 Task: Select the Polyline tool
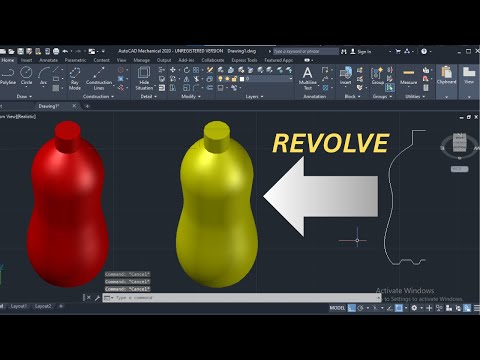click(x=7, y=76)
